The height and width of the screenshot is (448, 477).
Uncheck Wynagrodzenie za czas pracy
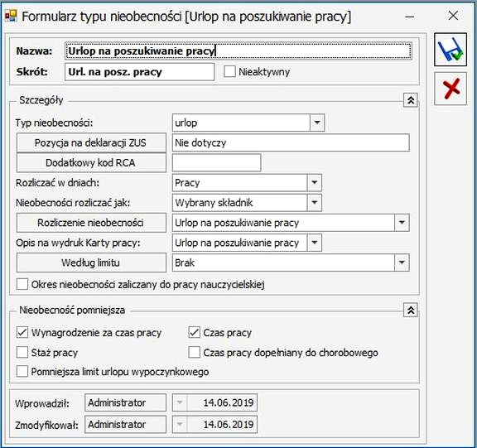[22, 332]
